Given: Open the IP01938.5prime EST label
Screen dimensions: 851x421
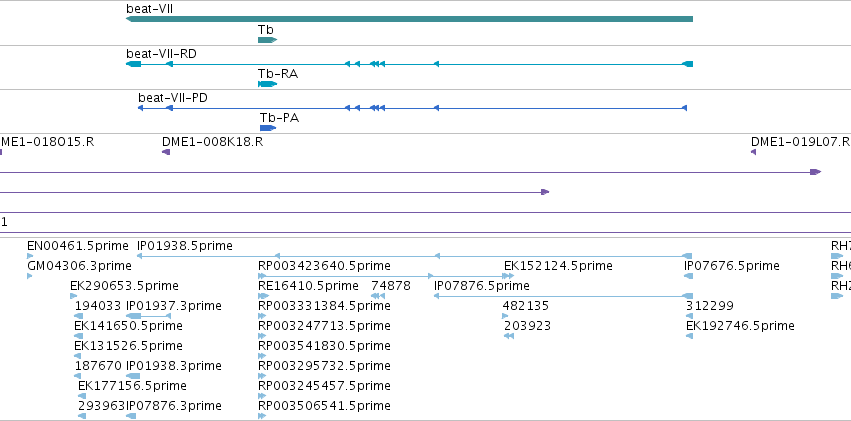Looking at the screenshot, I should click(x=185, y=246).
